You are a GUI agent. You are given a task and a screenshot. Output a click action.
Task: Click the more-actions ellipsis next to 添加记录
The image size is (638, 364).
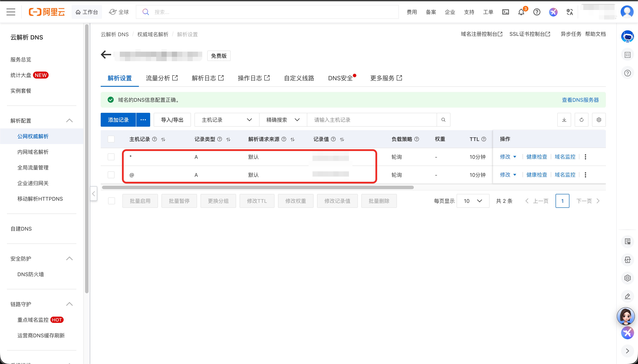click(143, 120)
